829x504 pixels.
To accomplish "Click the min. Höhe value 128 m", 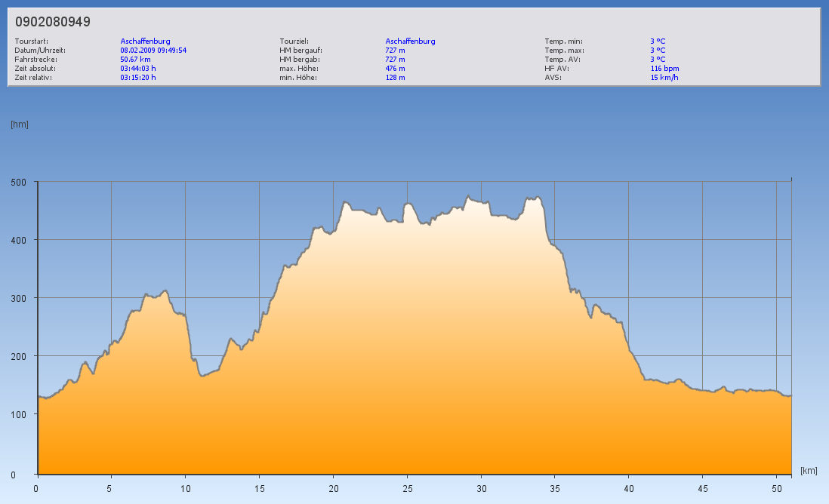I will click(395, 78).
